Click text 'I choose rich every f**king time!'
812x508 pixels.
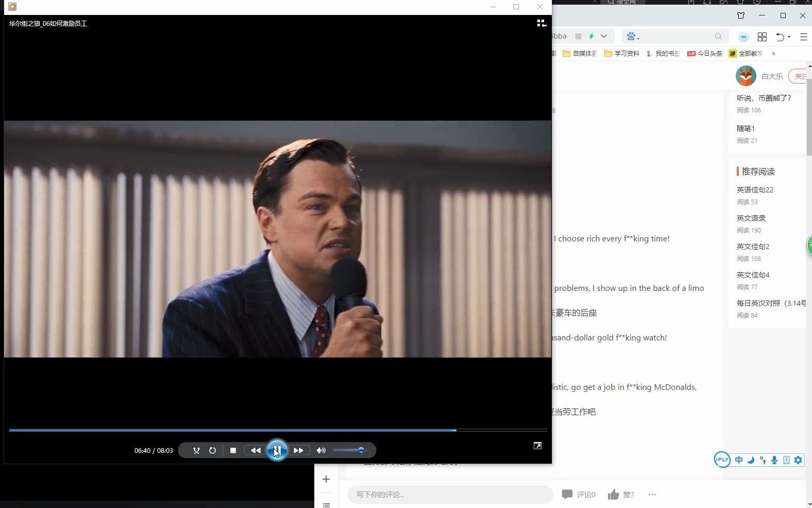coord(612,238)
